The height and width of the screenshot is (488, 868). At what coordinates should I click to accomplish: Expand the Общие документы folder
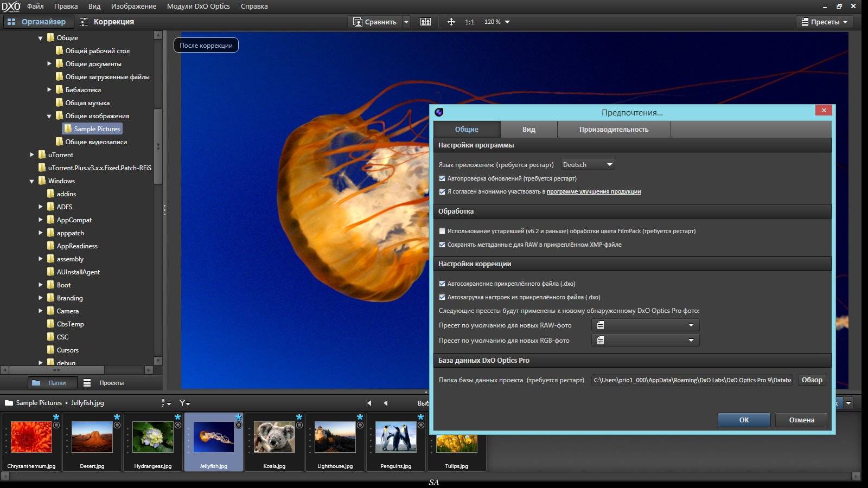click(49, 63)
